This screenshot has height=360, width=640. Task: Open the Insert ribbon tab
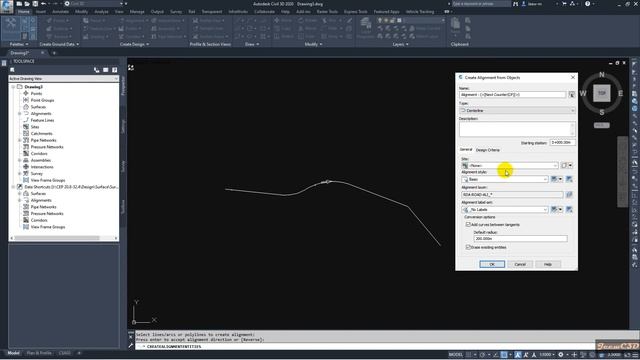coord(41,12)
